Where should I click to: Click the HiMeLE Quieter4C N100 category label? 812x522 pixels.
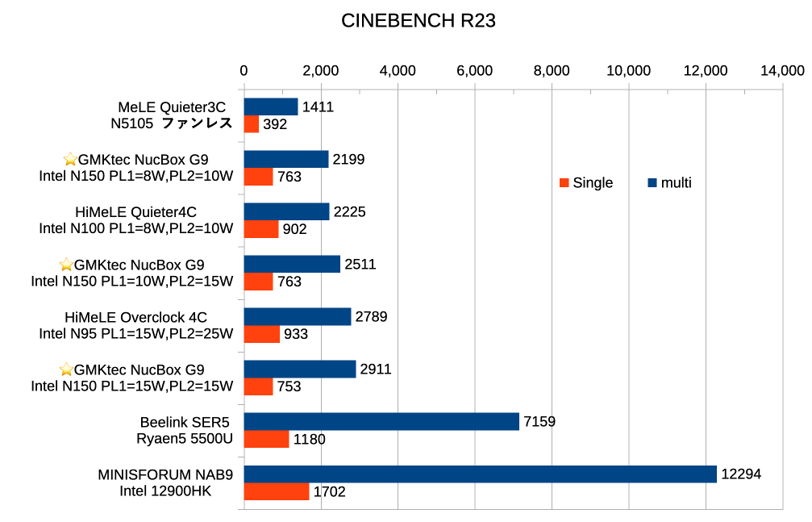135,220
